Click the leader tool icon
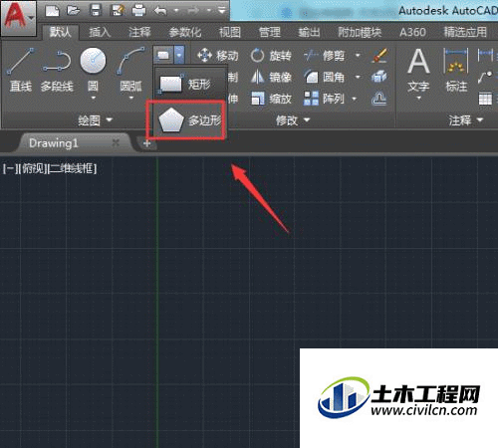Viewport: 498px width, 448px height. pos(485,77)
